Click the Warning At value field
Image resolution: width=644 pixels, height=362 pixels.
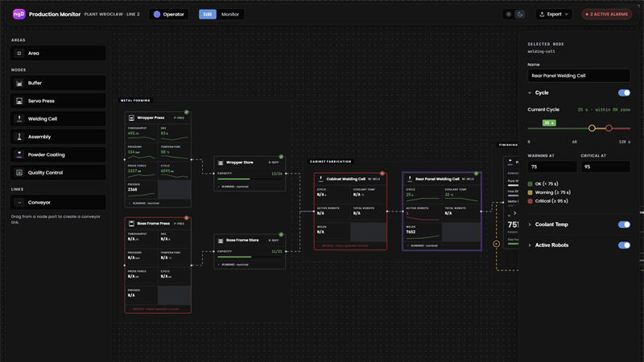pos(552,167)
